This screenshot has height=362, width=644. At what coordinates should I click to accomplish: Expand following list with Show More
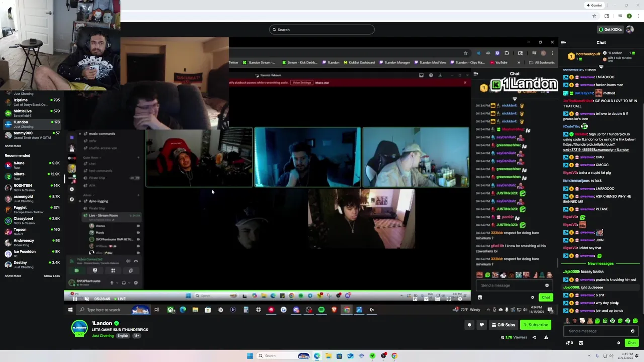point(13,146)
